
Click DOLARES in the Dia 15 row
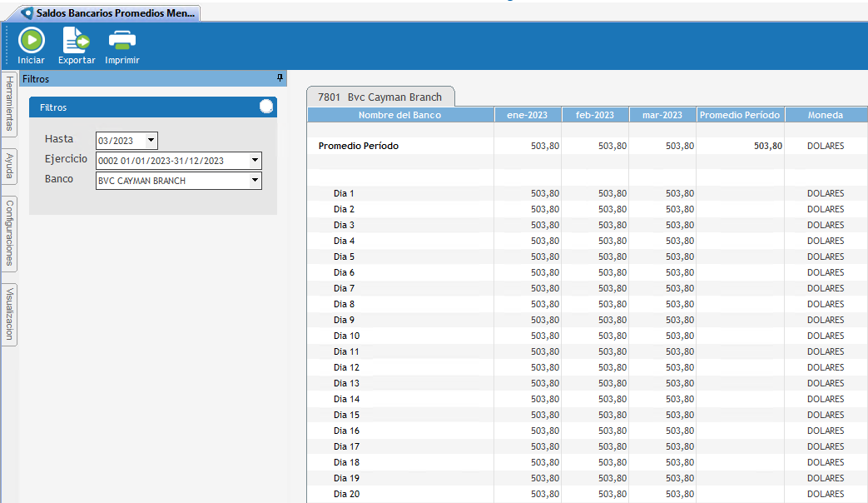tap(826, 415)
